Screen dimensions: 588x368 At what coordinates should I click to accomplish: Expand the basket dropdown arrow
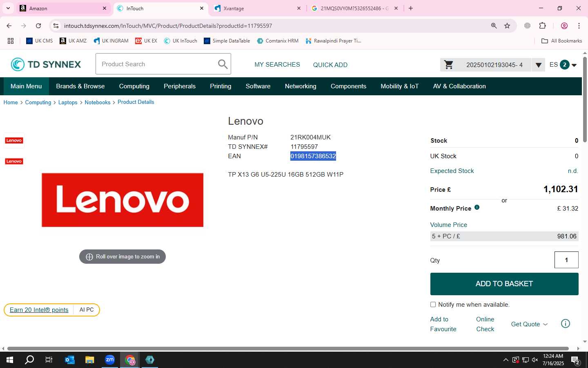click(x=538, y=65)
